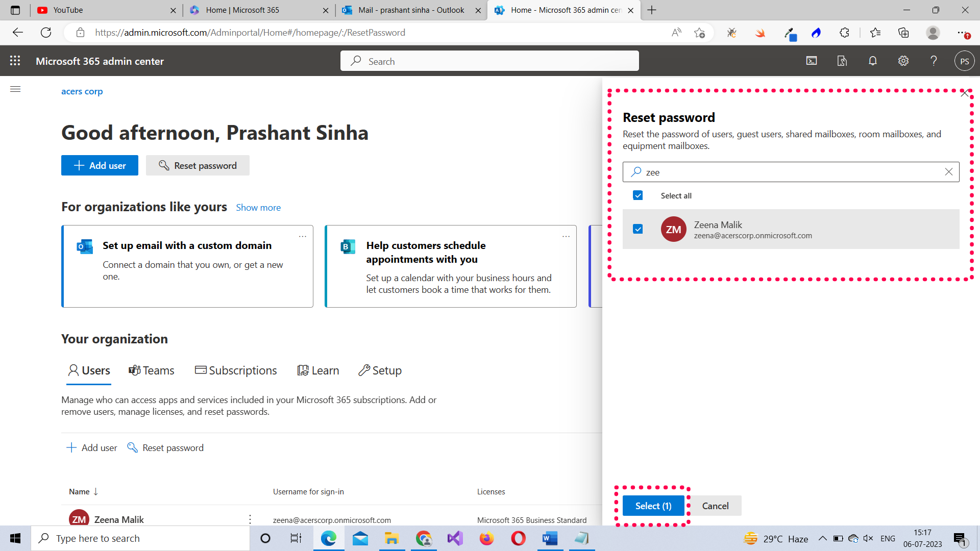Open Zeena Malik row actions menu
Image resolution: width=980 pixels, height=551 pixels.
(x=250, y=519)
